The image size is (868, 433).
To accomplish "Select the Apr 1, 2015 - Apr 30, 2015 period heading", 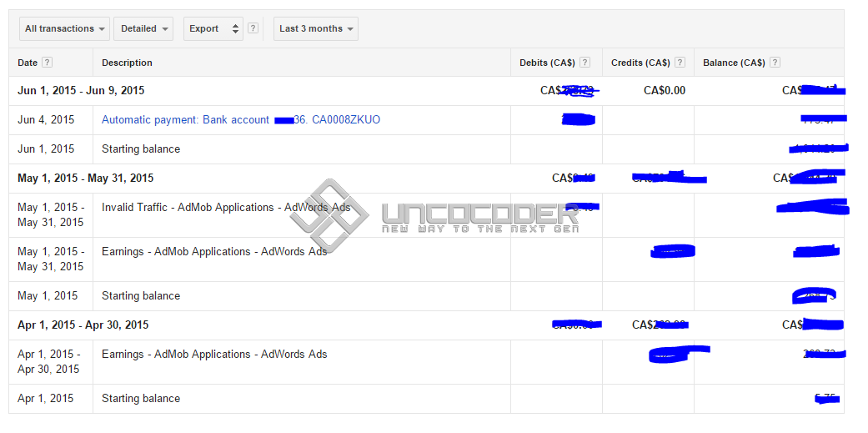I will 83,325.
